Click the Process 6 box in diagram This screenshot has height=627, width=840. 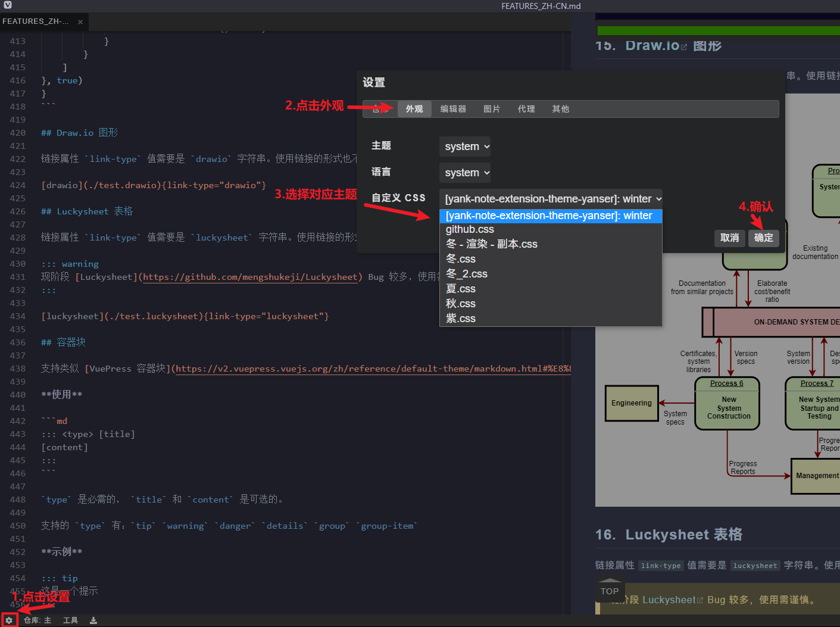click(727, 403)
